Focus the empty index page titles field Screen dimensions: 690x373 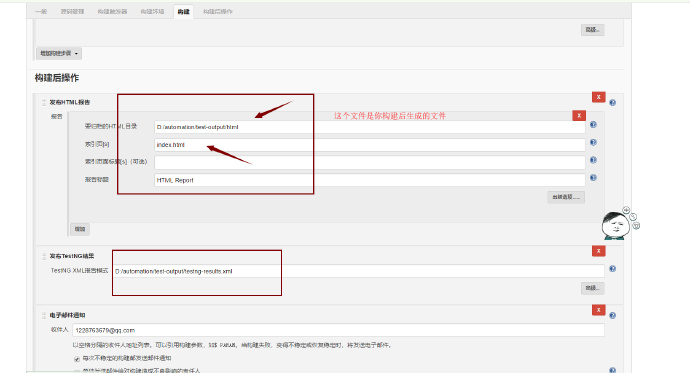click(x=370, y=162)
